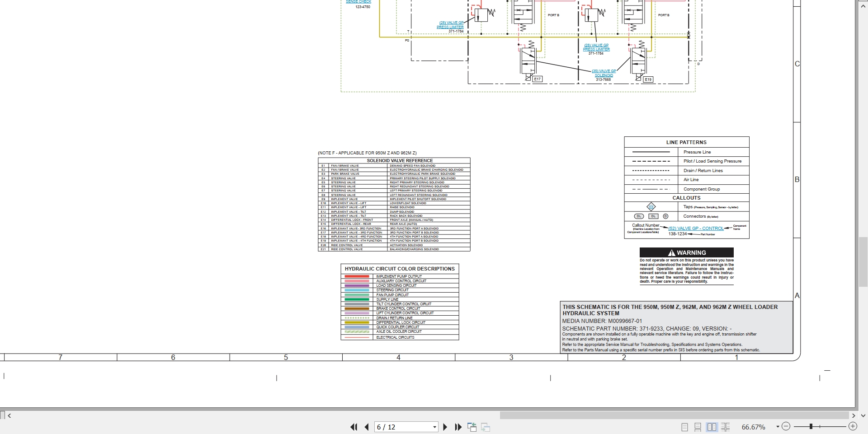868x434 pixels.
Task: Click the Pilot / Load Sensing Pressure legend entry
Action: pyautogui.click(x=712, y=161)
